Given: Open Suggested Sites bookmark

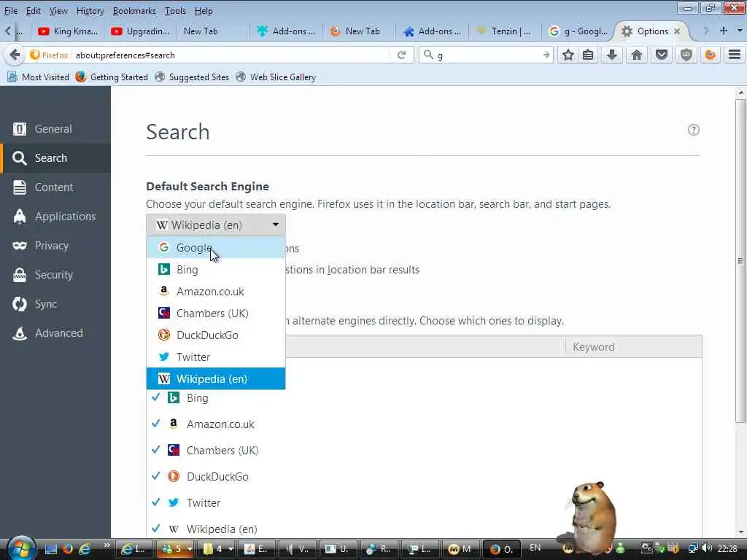Looking at the screenshot, I should (192, 77).
